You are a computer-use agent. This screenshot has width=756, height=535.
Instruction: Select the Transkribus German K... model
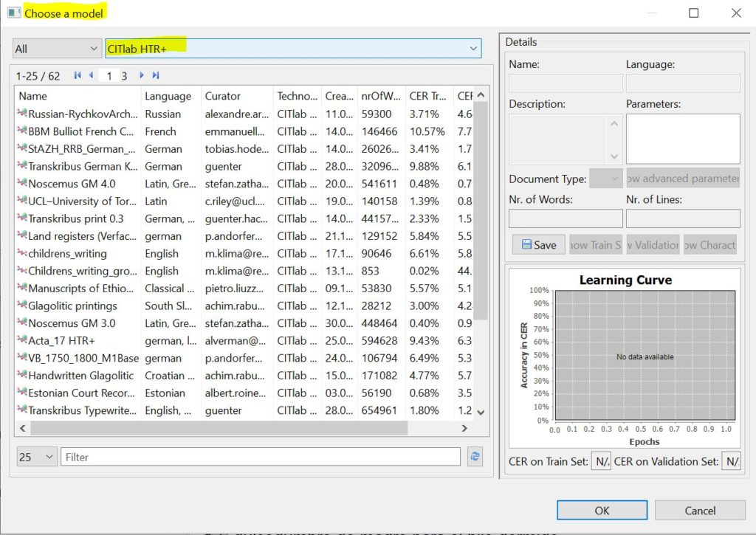tap(244, 166)
